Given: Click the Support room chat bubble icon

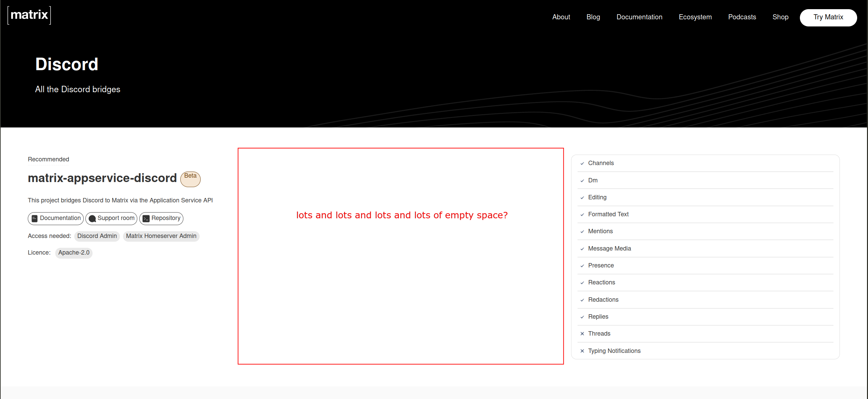Looking at the screenshot, I should point(92,219).
